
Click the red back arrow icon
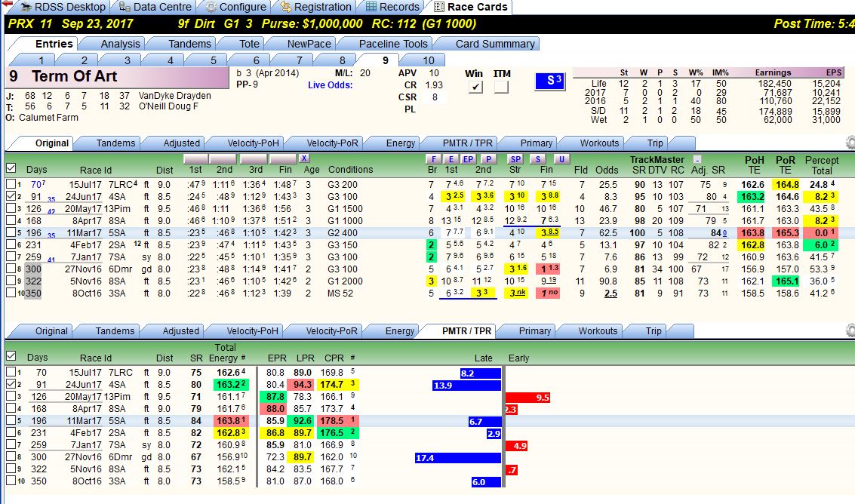(8, 5)
